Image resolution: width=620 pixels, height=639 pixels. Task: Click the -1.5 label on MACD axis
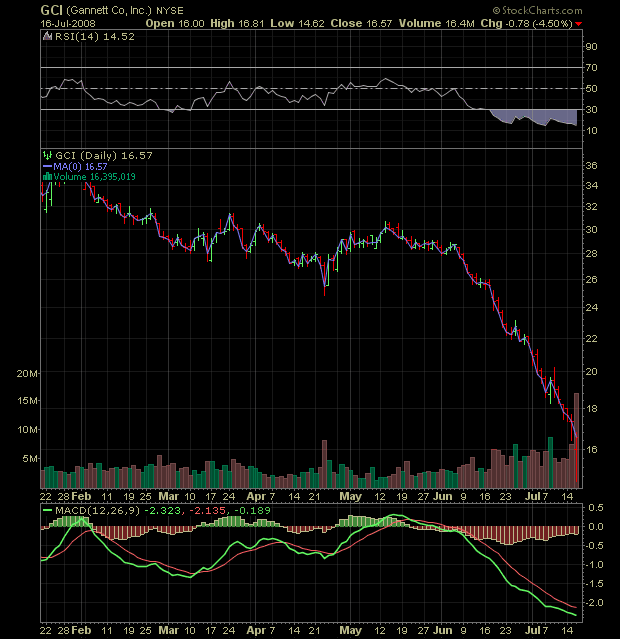pos(594,584)
